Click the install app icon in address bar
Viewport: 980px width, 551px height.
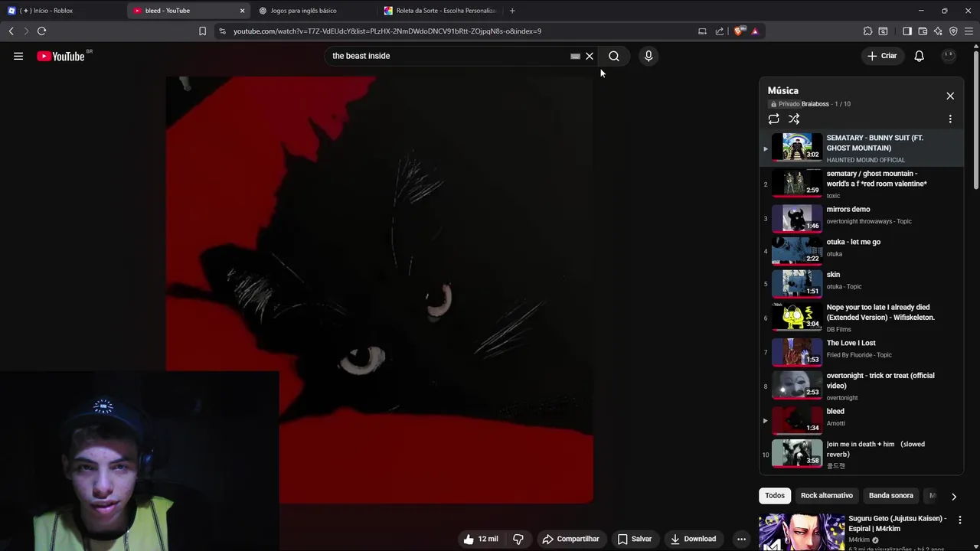[x=702, y=31]
